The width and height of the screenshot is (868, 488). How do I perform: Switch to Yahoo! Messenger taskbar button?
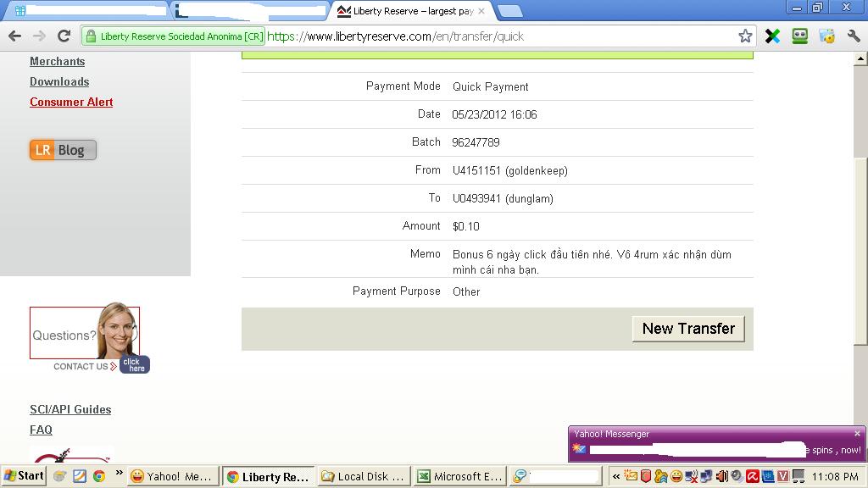pyautogui.click(x=173, y=476)
